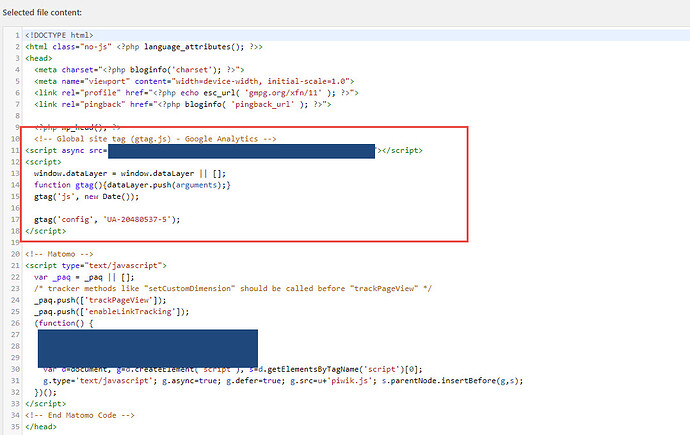Image resolution: width=690 pixels, height=435 pixels.
Task: Click the })(); closing line
Action: coord(45,392)
